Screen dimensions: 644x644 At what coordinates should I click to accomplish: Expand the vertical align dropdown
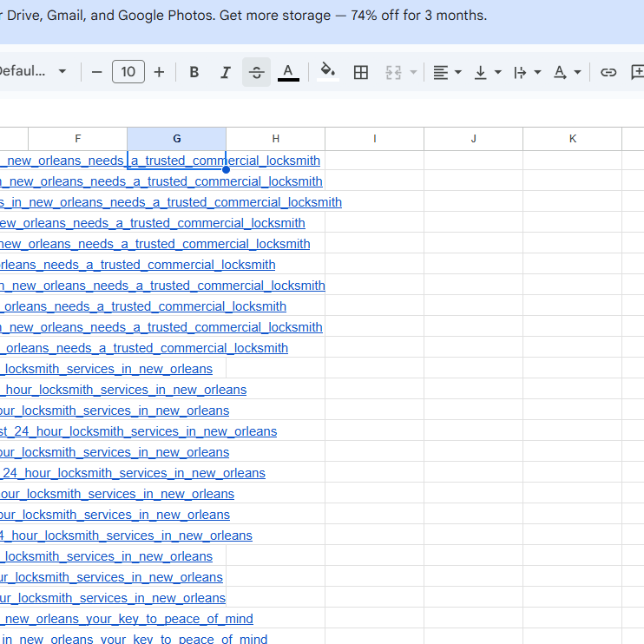[487, 72]
